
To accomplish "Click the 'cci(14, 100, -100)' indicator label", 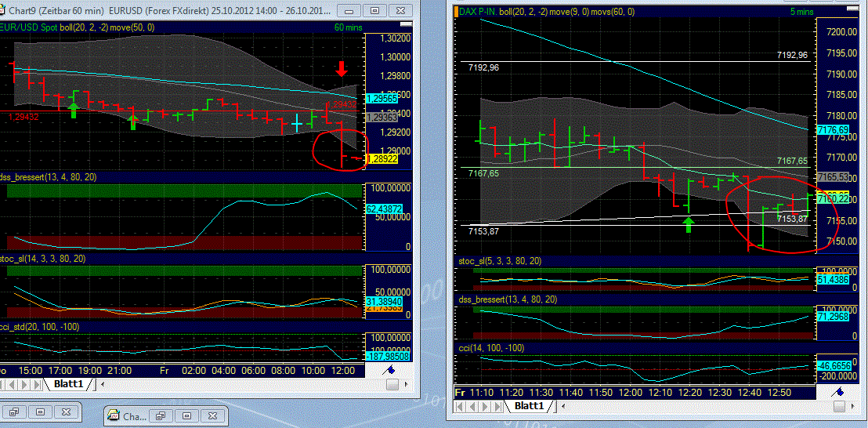I will (x=491, y=348).
